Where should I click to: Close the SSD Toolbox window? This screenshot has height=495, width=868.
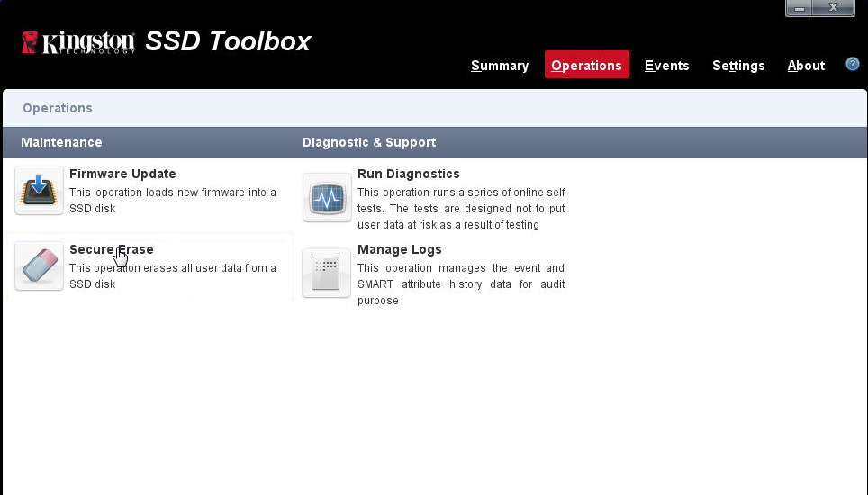pos(833,8)
